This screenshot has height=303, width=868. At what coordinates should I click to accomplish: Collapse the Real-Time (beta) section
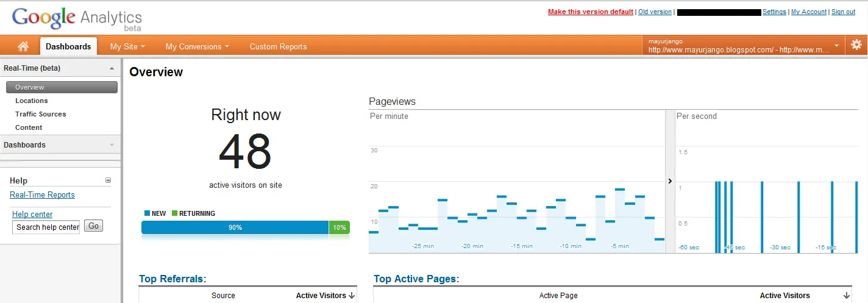[x=112, y=68]
